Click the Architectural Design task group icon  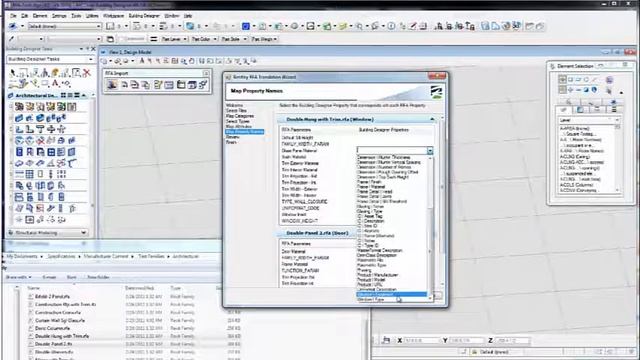(x=11, y=96)
